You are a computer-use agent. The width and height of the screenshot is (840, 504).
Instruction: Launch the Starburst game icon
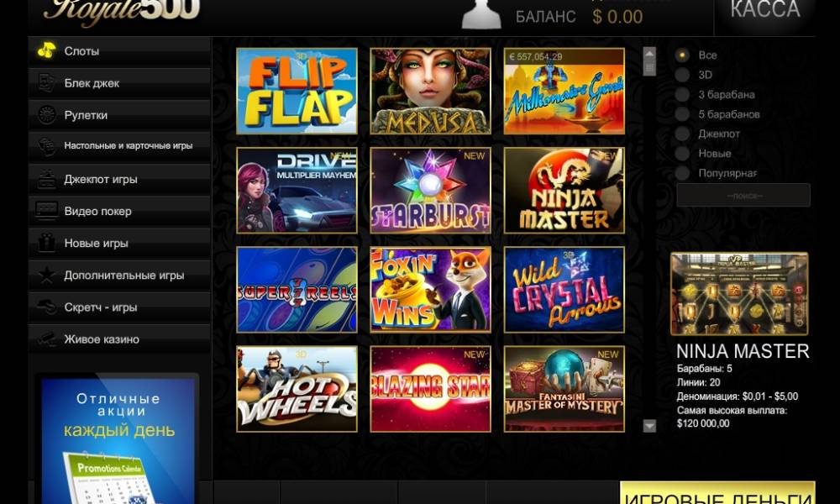(430, 190)
